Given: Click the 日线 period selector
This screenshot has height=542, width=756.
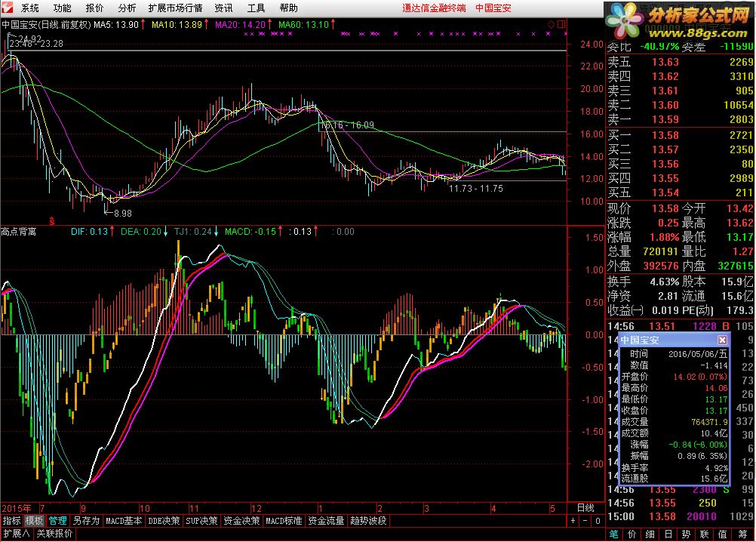Looking at the screenshot, I should coord(585,508).
